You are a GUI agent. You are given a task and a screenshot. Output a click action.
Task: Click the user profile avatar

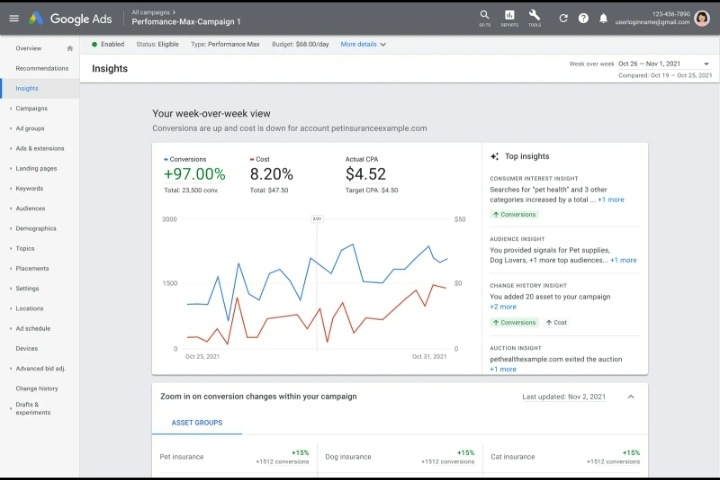click(701, 17)
